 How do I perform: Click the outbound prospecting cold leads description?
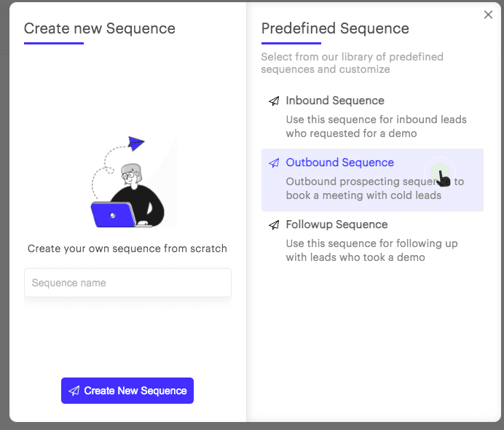pos(375,189)
